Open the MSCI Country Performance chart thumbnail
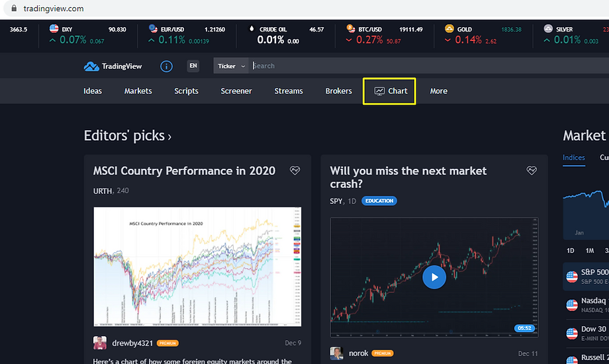The image size is (609, 364). click(x=197, y=267)
